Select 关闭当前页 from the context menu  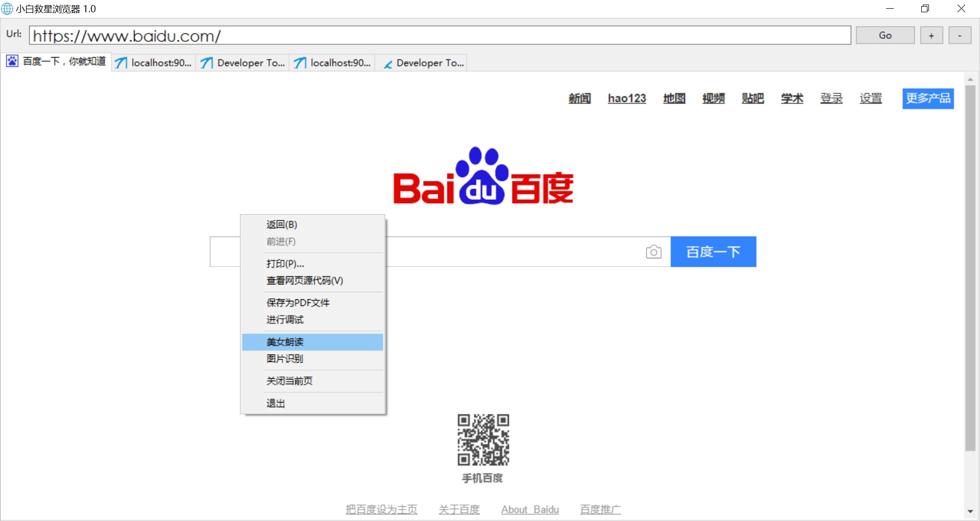click(x=312, y=381)
